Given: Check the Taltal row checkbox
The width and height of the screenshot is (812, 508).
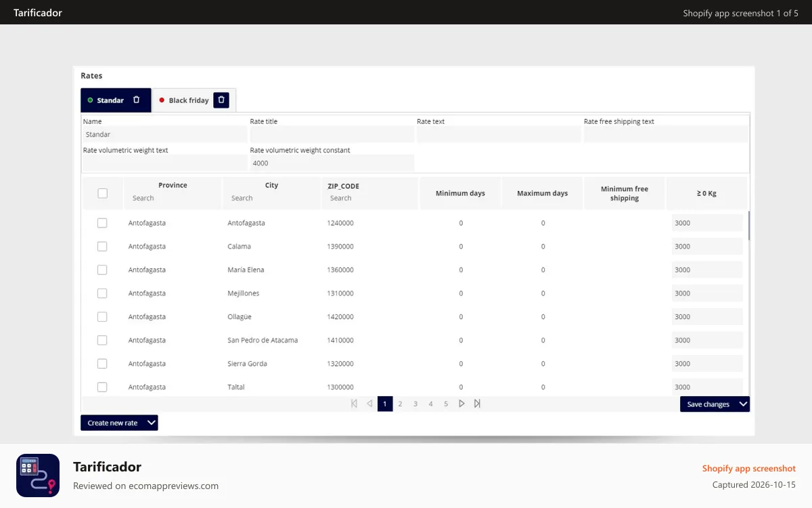Looking at the screenshot, I should [x=102, y=387].
